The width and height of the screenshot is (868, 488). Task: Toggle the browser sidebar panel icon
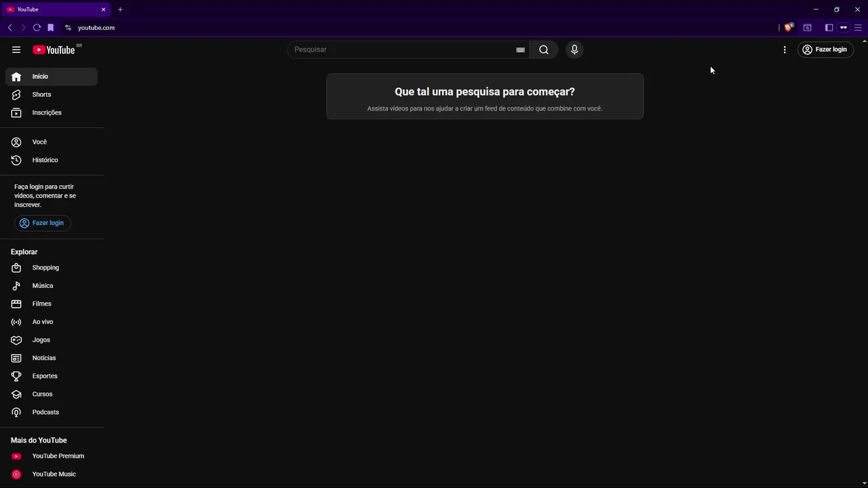pos(829,28)
